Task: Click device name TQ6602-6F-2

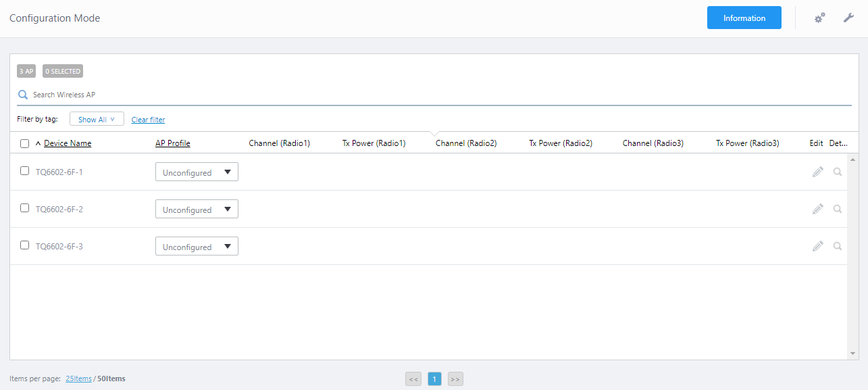Action: pos(59,209)
